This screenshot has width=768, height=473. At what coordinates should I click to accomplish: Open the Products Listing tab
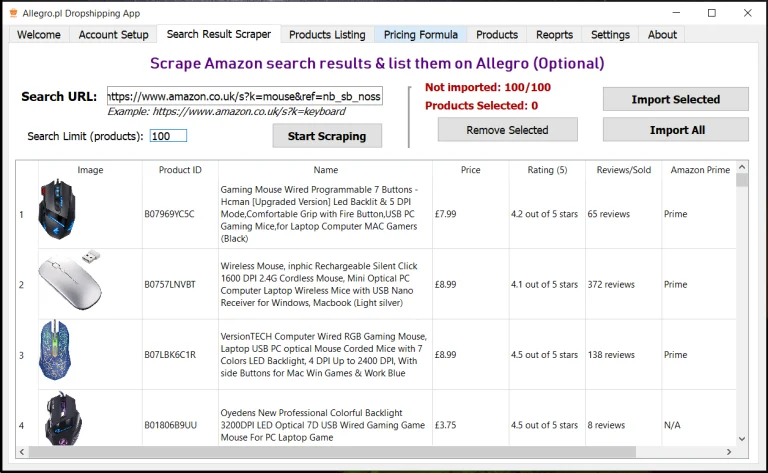[327, 35]
